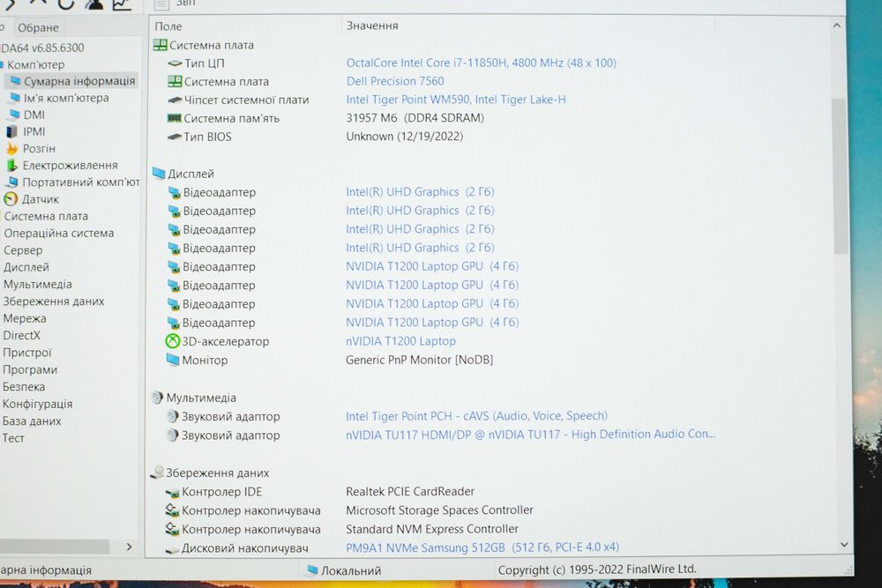Viewport: 882px width, 588px height.
Task: Select Microsoft Storage Spaces Controller value
Action: 439,510
